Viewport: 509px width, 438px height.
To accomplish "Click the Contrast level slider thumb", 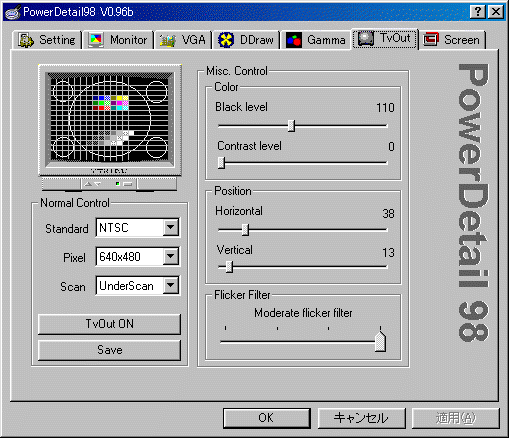I will [x=221, y=163].
